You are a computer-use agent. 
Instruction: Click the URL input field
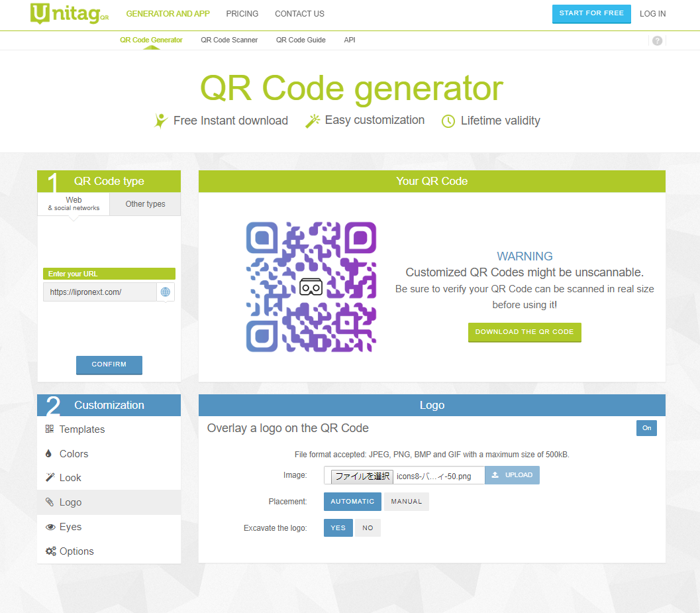[x=100, y=292]
